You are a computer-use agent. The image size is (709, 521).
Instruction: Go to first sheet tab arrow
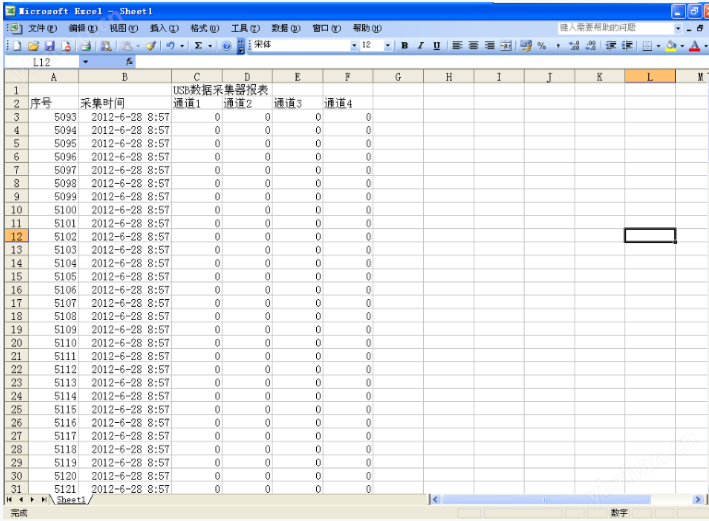click(x=9, y=500)
